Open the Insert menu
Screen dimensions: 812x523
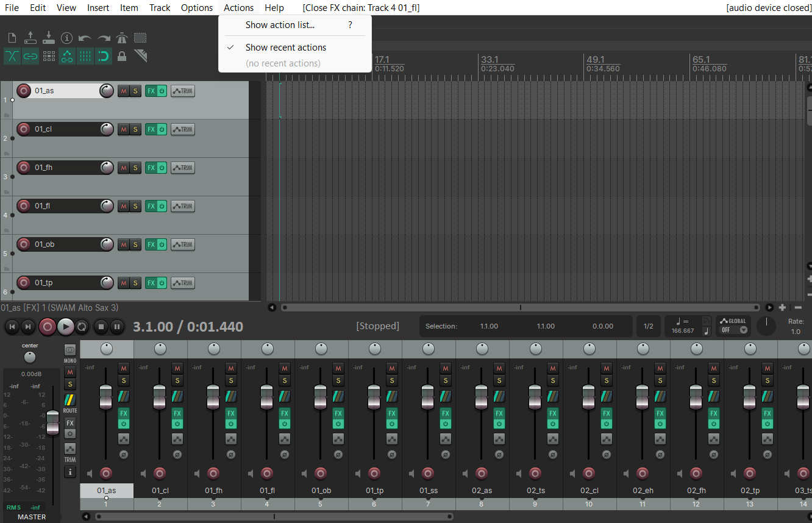[98, 7]
